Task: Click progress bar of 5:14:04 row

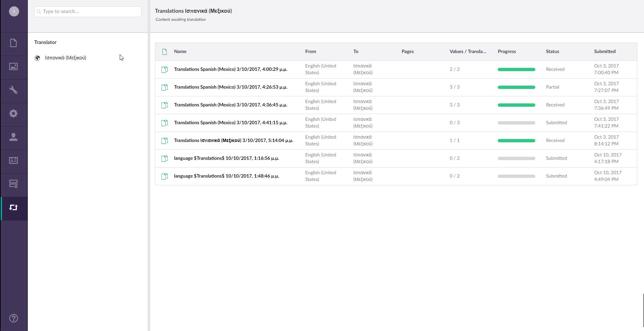Action: point(517,141)
